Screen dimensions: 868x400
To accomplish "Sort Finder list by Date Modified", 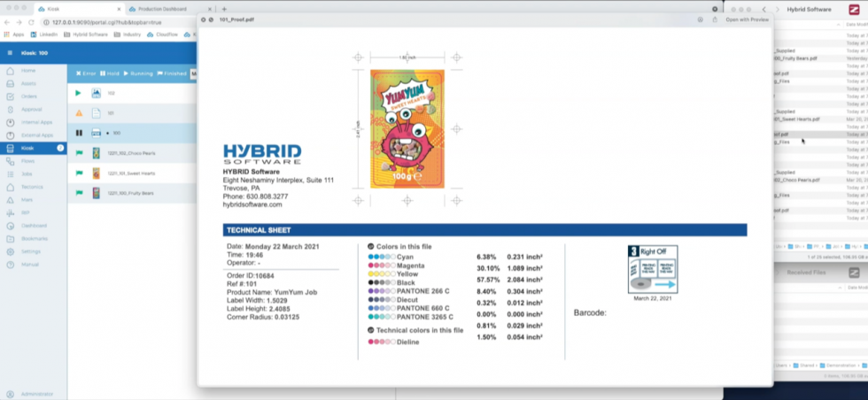I will click(856, 25).
